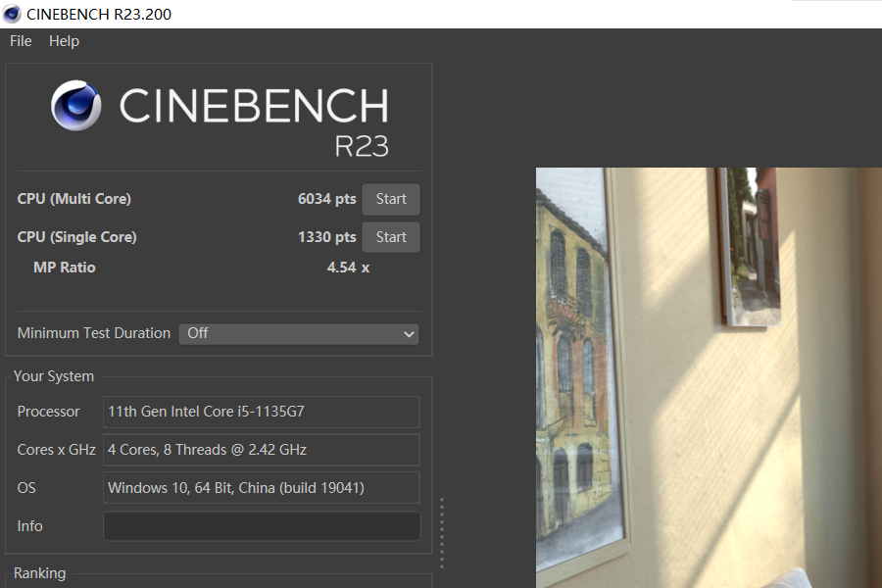This screenshot has height=588, width=882.
Task: Click the rendered scene preview image
Action: tap(709, 377)
